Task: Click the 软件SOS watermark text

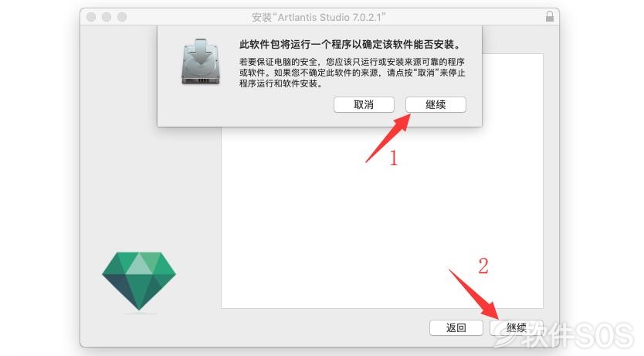Action: (x=577, y=334)
